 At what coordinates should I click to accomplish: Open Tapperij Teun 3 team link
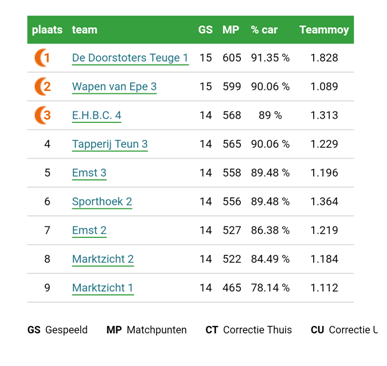110,144
